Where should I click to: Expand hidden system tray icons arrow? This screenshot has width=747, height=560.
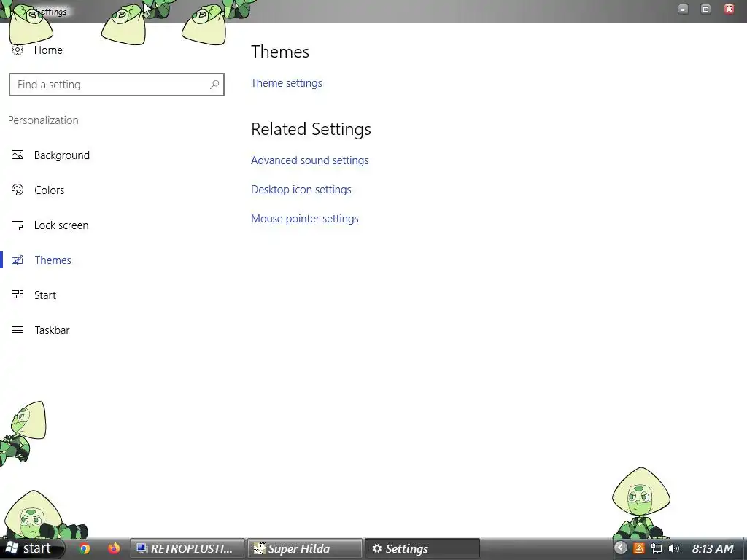click(x=620, y=548)
